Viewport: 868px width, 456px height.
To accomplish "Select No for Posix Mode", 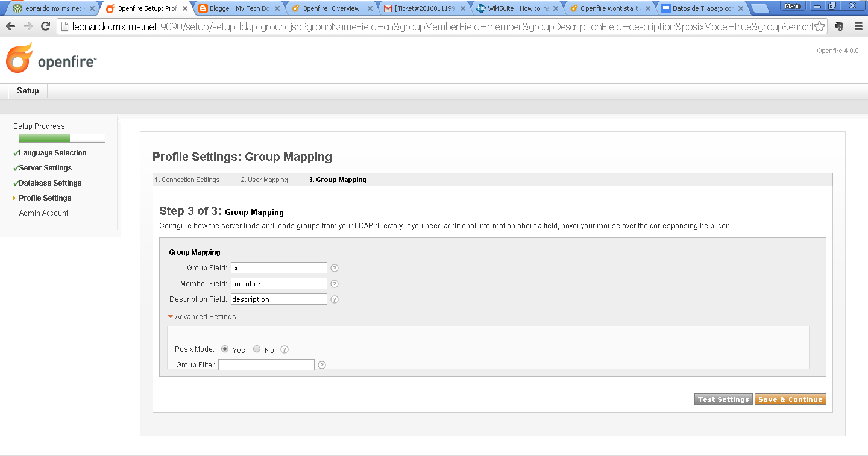I will (x=257, y=349).
